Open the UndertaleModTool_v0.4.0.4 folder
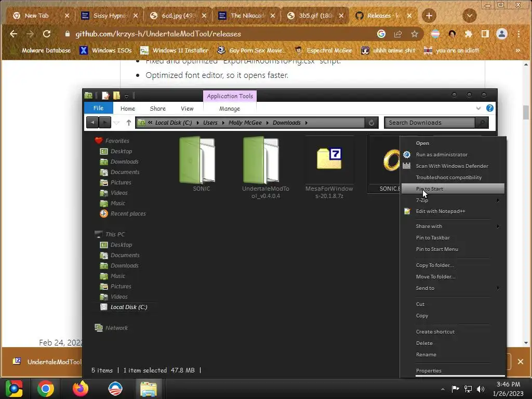The image size is (532, 399). [265, 168]
